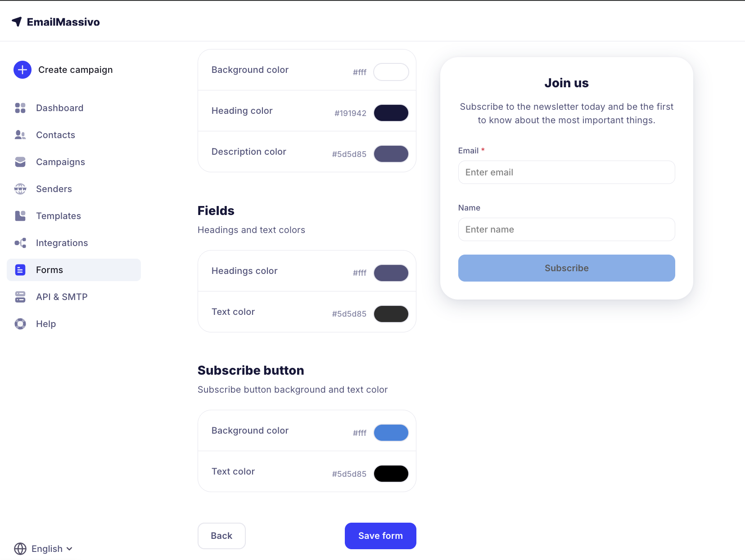Viewport: 745px width, 560px height.
Task: Expand the English language dropdown
Action: [44, 549]
